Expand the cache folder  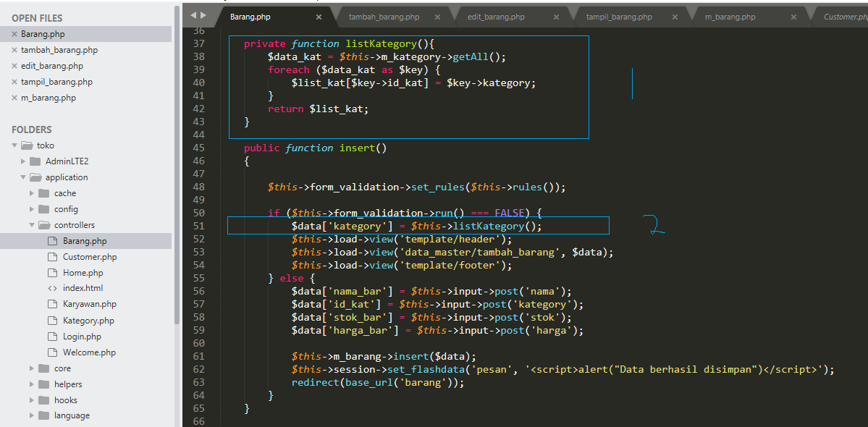coord(32,193)
